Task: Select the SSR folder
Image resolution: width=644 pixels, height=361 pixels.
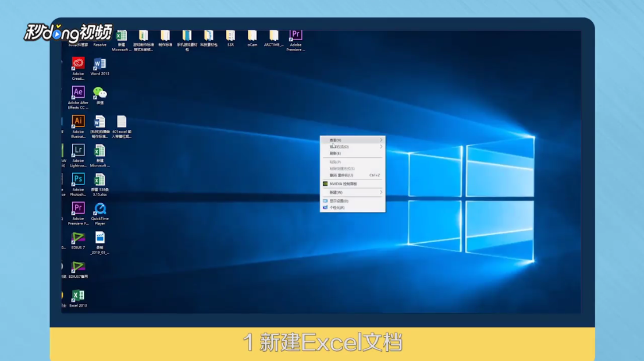Action: pos(230,38)
